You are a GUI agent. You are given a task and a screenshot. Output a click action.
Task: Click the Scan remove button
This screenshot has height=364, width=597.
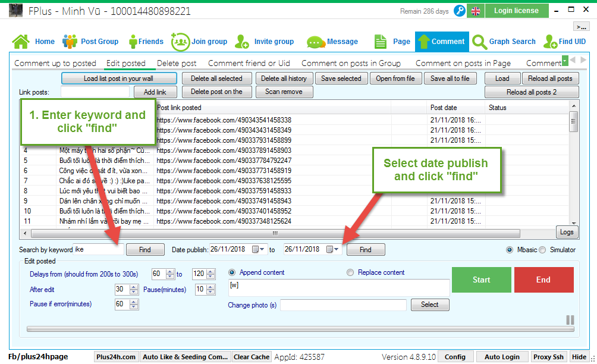pos(284,92)
